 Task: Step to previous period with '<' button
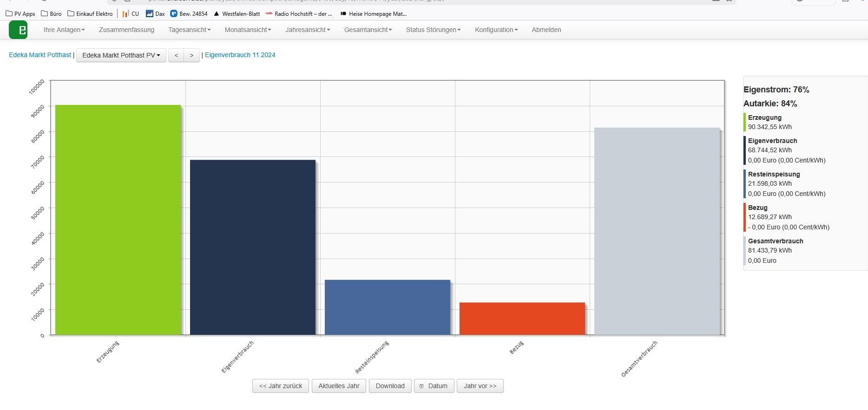tap(176, 55)
